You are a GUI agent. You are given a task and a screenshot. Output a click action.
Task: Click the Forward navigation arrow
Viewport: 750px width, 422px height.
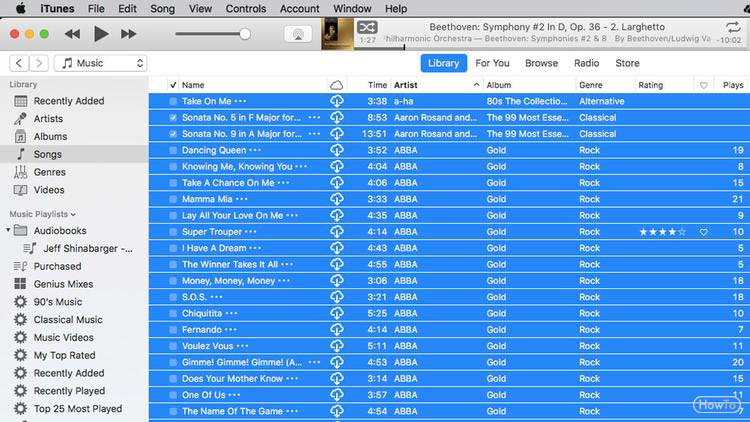(39, 63)
